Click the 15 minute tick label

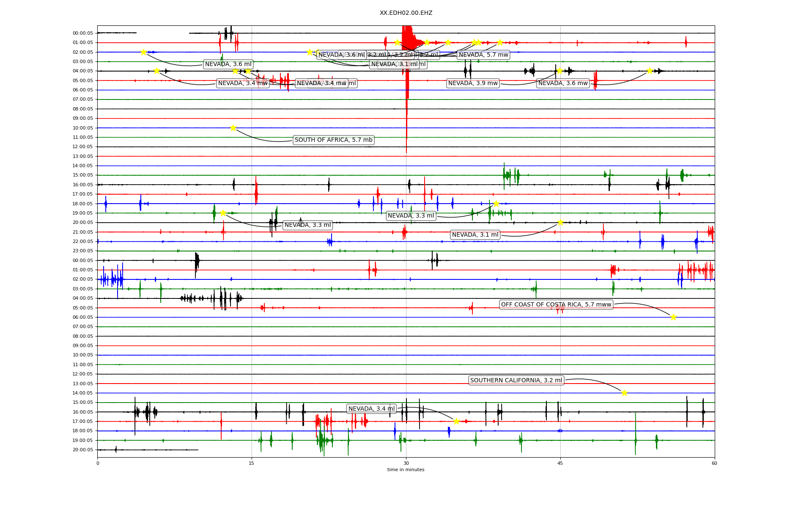click(x=252, y=463)
